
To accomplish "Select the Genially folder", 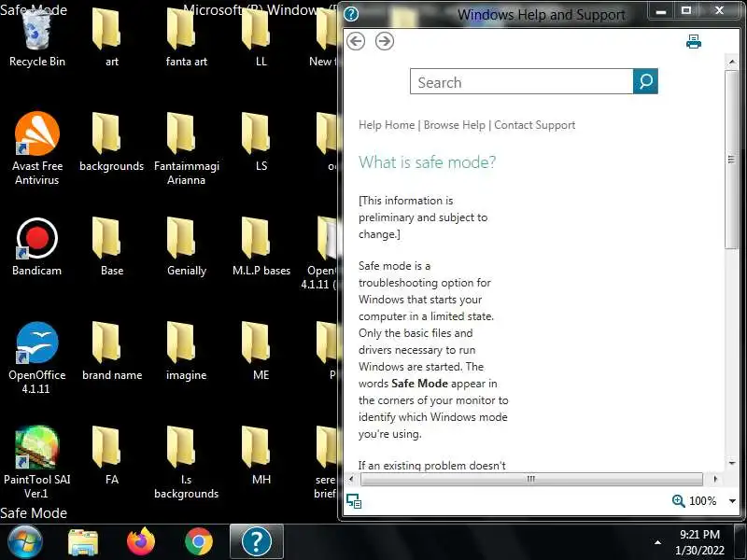I will click(x=186, y=247).
